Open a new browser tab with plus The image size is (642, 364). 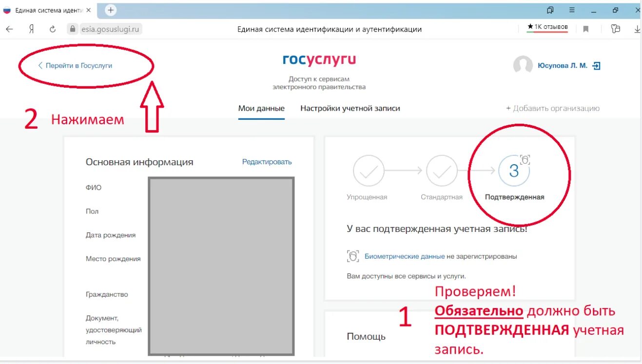tap(111, 10)
